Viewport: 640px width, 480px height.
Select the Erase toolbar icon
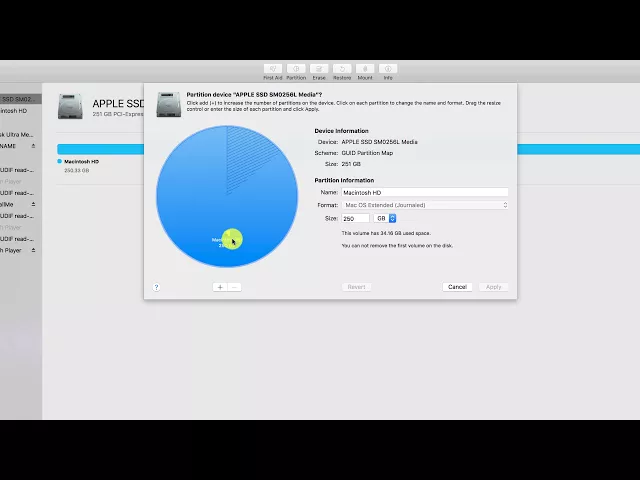click(319, 69)
